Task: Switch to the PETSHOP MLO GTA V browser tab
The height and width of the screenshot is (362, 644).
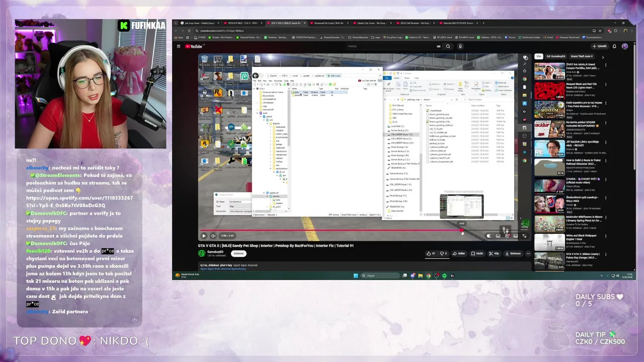Action: [243, 23]
